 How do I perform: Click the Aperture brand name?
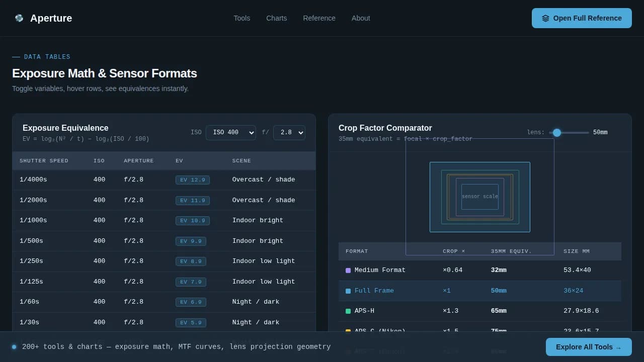point(51,18)
